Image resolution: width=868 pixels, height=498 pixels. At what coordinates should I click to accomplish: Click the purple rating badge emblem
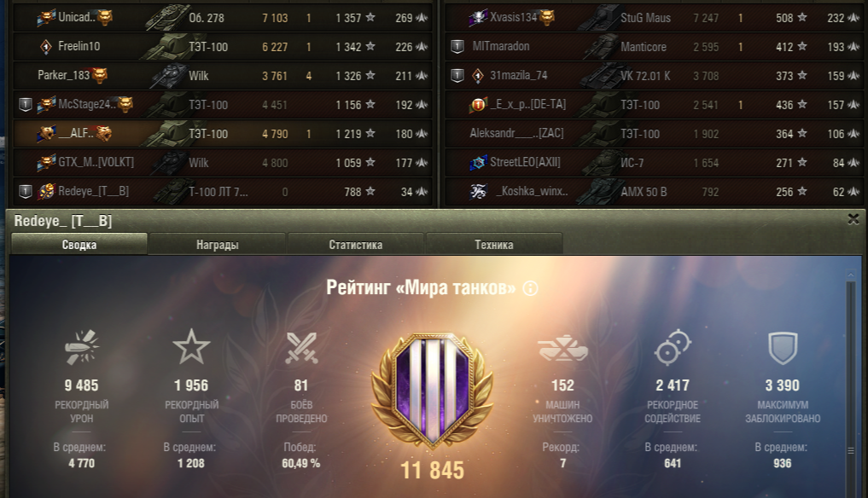coord(433,390)
